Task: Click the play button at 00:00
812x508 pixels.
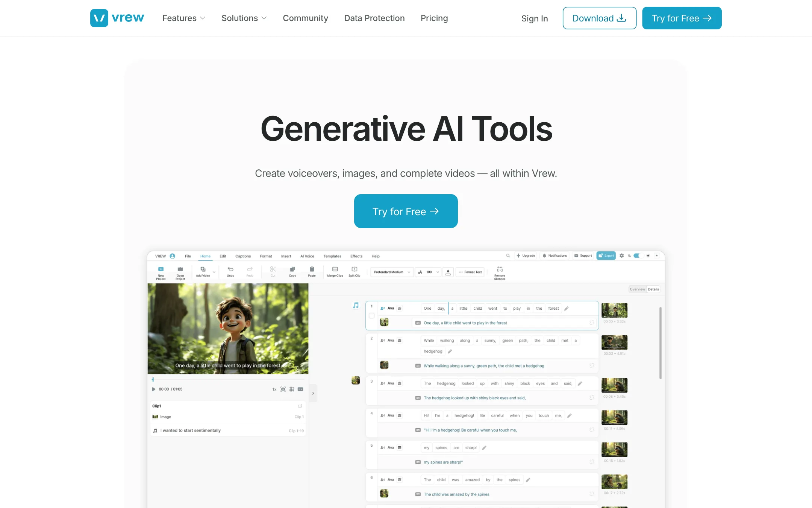Action: coord(153,389)
